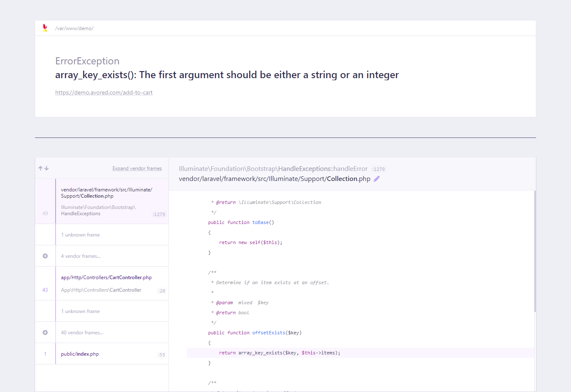Screen dimensions: 571x392
Task: Expand the 40 vendor frames group
Action: [82, 332]
